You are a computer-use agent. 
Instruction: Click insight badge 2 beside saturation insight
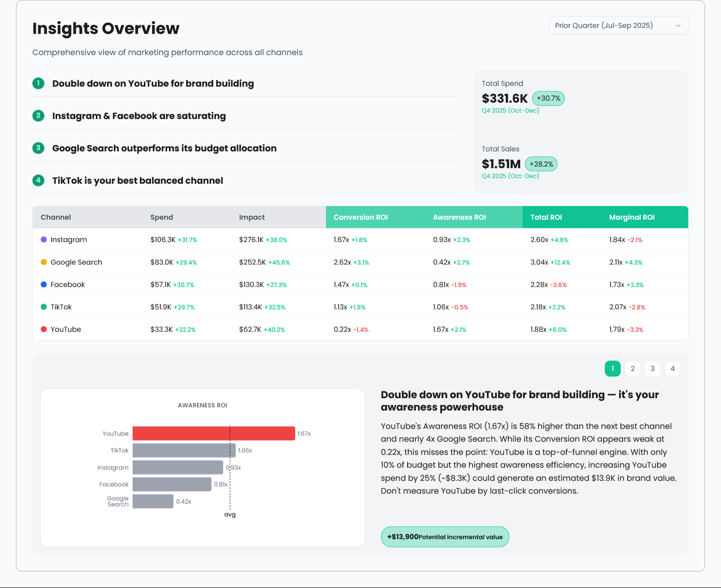38,116
